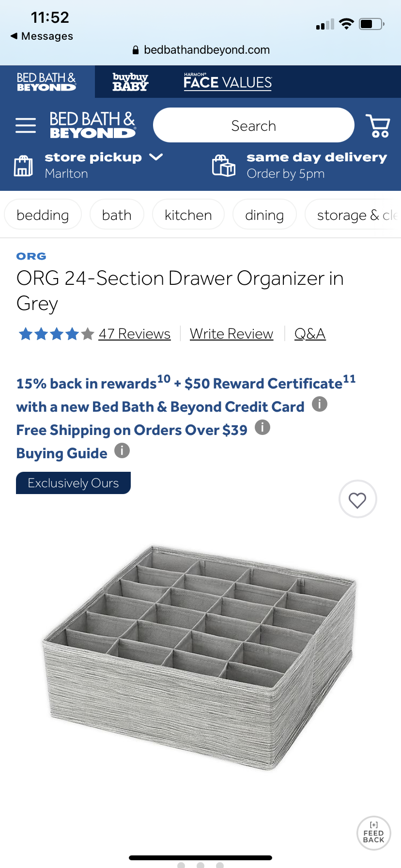Show credit card offer info icon
401x868 pixels.
tap(320, 404)
